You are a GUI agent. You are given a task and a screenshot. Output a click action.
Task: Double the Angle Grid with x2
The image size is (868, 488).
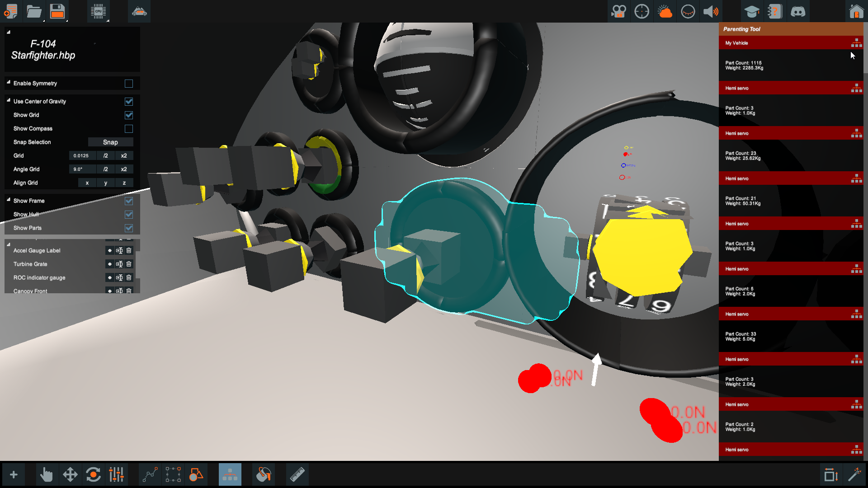tap(124, 169)
